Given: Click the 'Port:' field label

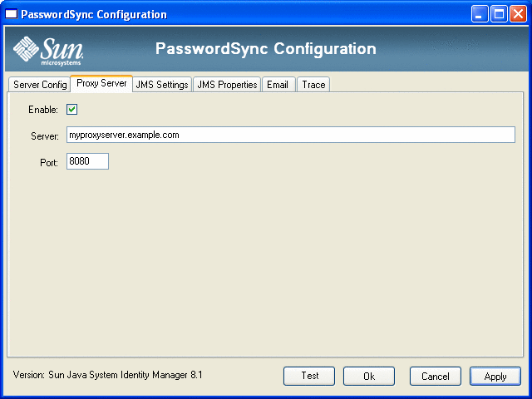Looking at the screenshot, I should point(49,163).
